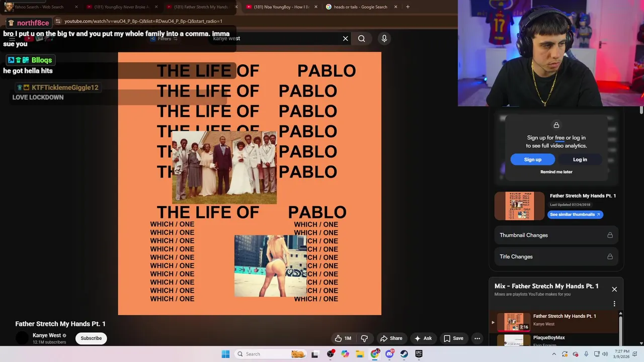The height and width of the screenshot is (362, 644).
Task: Close the Mix playlist panel
Action: [x=614, y=289]
